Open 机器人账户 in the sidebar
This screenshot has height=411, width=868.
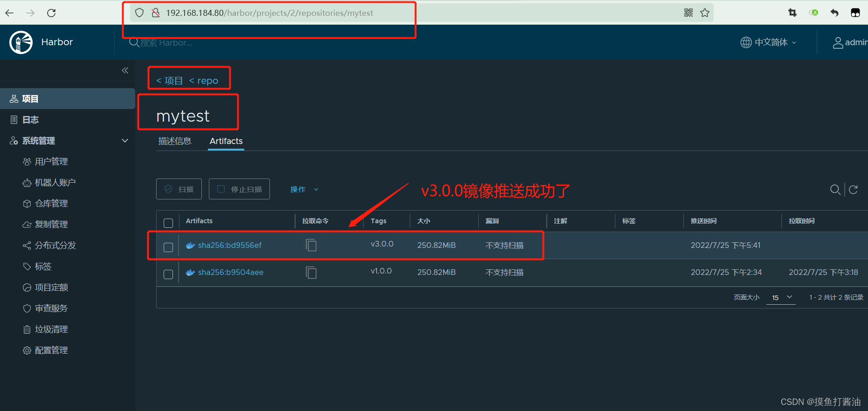[55, 183]
